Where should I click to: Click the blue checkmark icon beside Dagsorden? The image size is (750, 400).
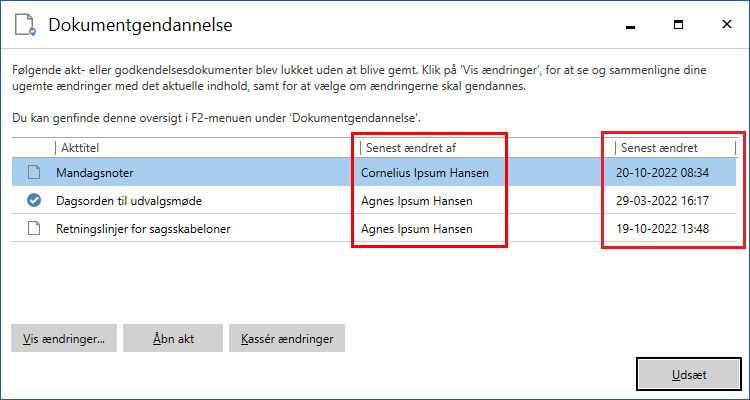34,201
